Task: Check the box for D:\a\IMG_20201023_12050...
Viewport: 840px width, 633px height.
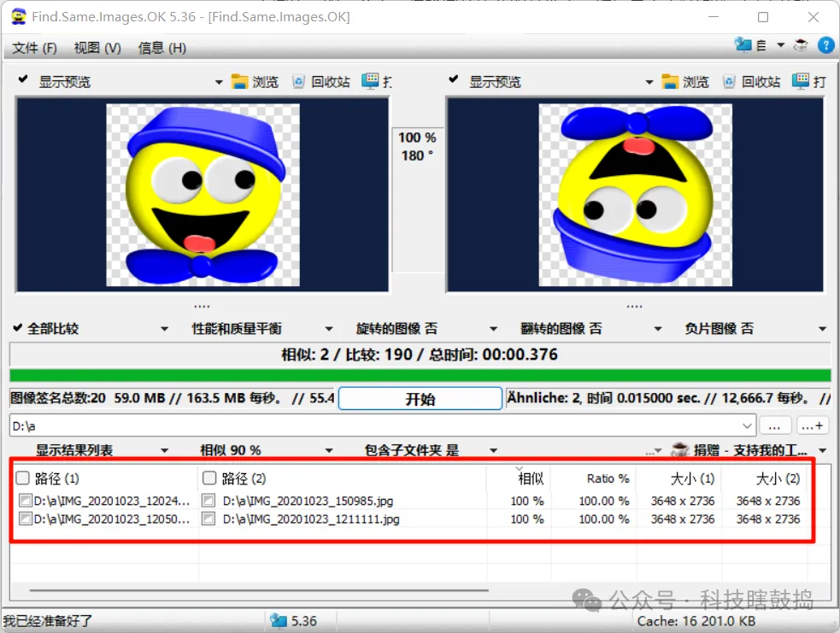Action: 25,519
